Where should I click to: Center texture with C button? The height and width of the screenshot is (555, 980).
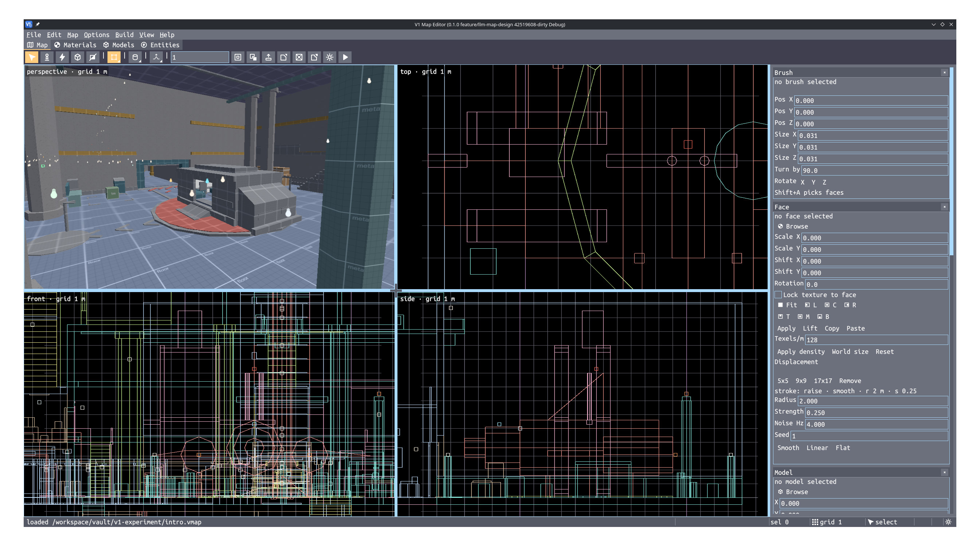(x=830, y=305)
